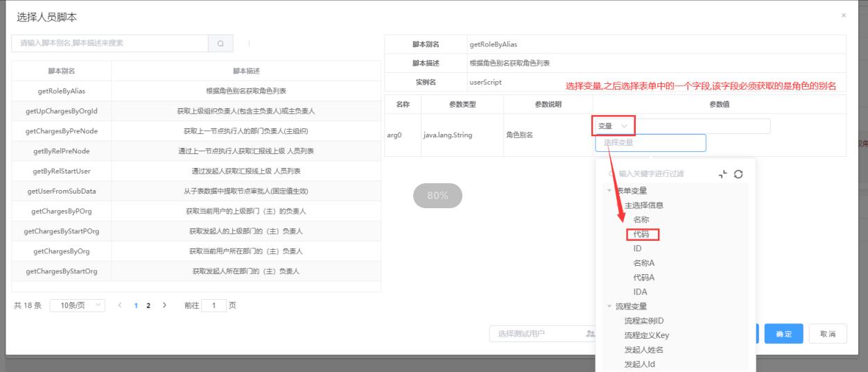Select the getChargesByStartPOrg script row
This screenshot has height=372, width=868.
[x=196, y=231]
